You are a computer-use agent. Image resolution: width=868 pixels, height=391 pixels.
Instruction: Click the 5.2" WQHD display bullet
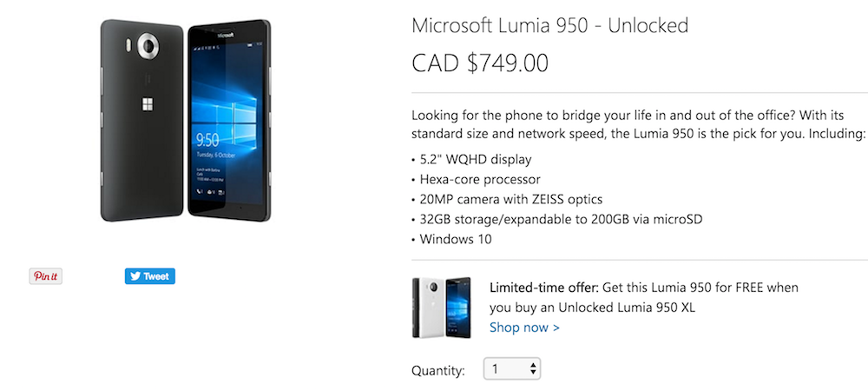coord(474,159)
